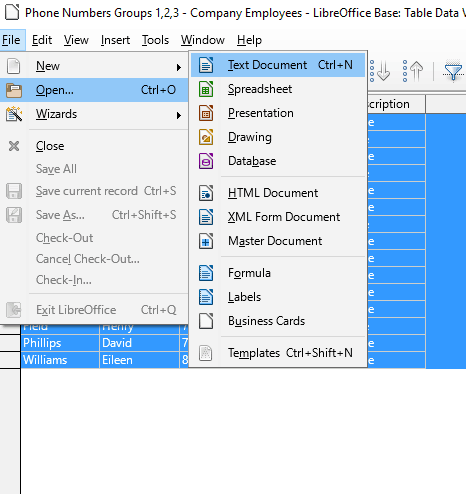Screen dimensions: 466x494
Task: Expand the New submenu arrow
Action: (179, 67)
